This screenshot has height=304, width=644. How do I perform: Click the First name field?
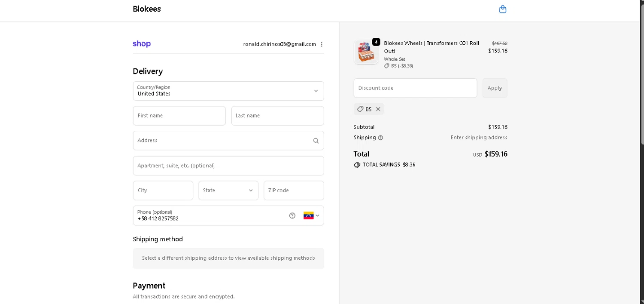point(179,116)
